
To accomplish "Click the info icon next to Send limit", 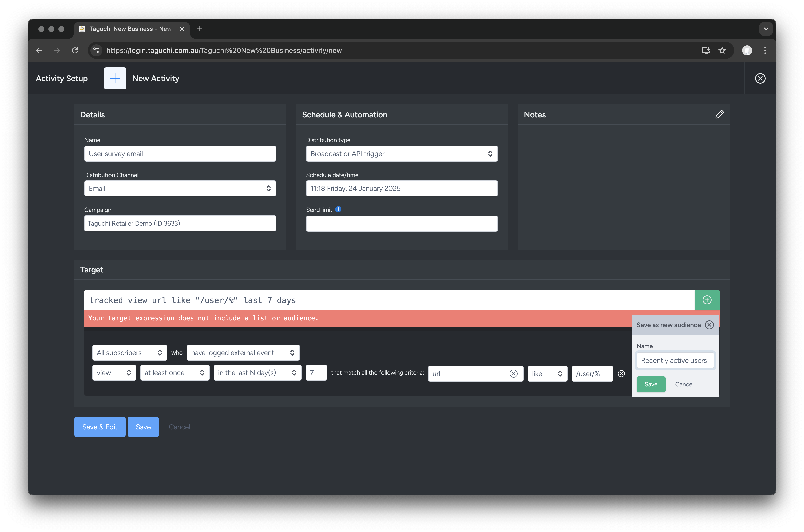I will 337,209.
